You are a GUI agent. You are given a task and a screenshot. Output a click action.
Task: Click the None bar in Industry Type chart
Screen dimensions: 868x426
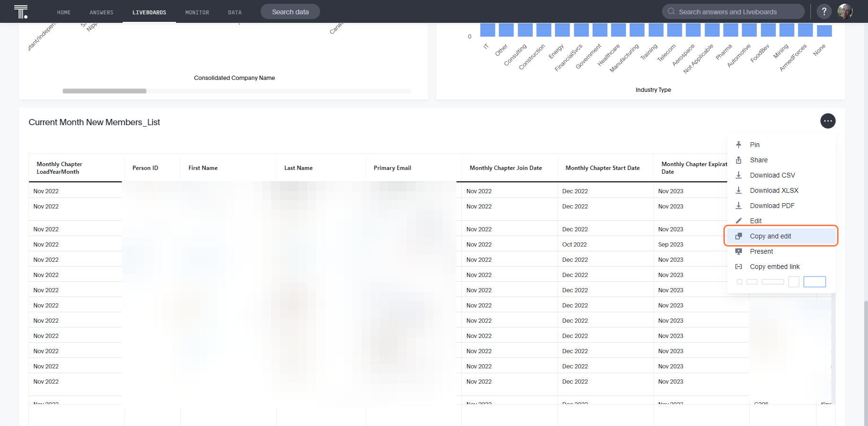[824, 31]
